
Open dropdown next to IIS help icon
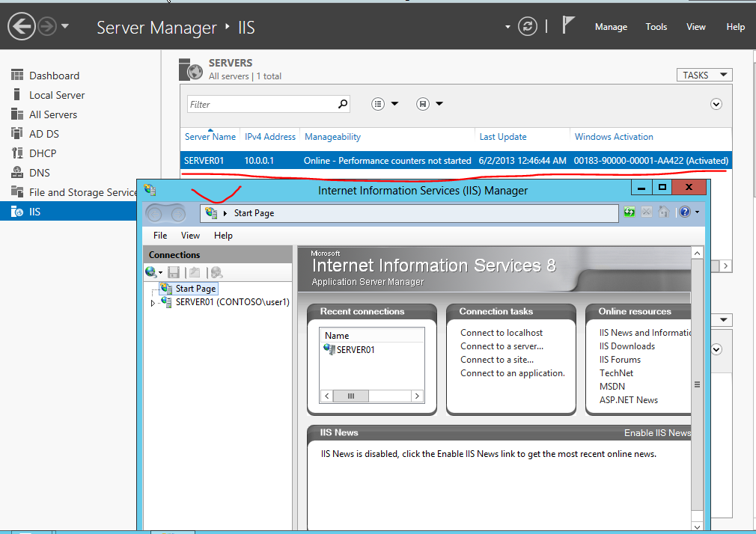[x=697, y=212]
